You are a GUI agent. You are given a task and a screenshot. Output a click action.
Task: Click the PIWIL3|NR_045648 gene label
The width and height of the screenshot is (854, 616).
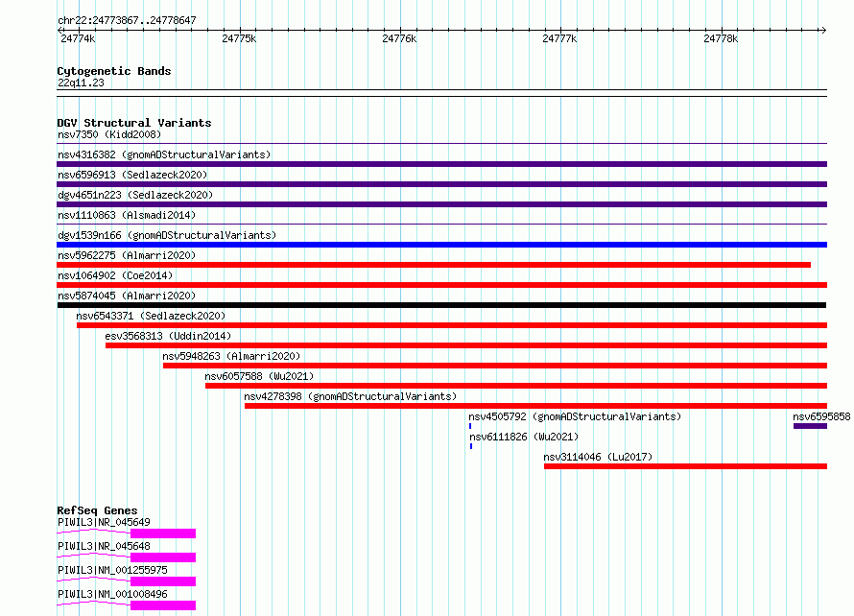point(104,546)
